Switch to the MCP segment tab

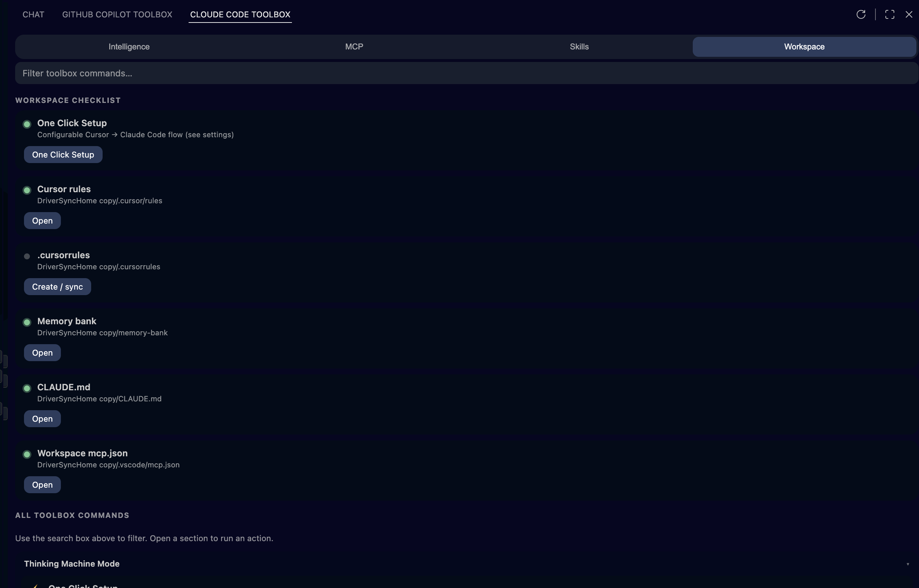pyautogui.click(x=354, y=46)
